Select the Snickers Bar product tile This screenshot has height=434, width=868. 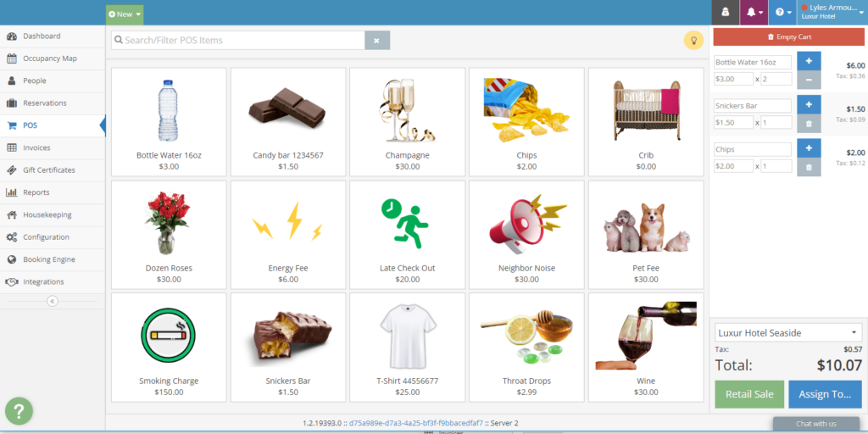(288, 347)
